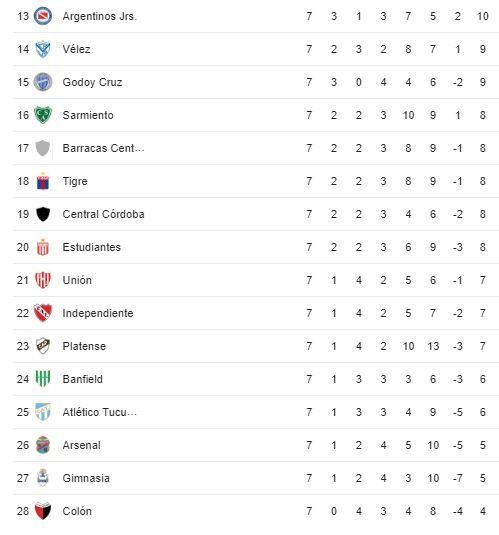Click the Atlético Tucu… team name
This screenshot has width=499, height=535.
(x=100, y=412)
